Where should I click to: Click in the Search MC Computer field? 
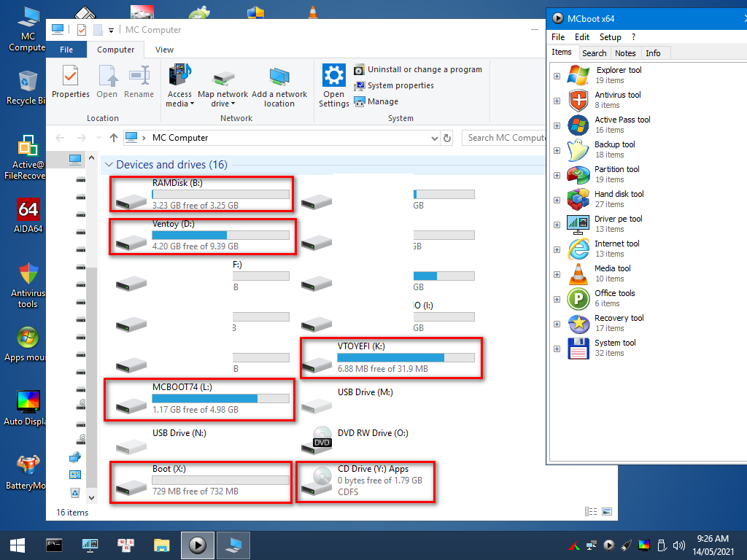pos(505,138)
